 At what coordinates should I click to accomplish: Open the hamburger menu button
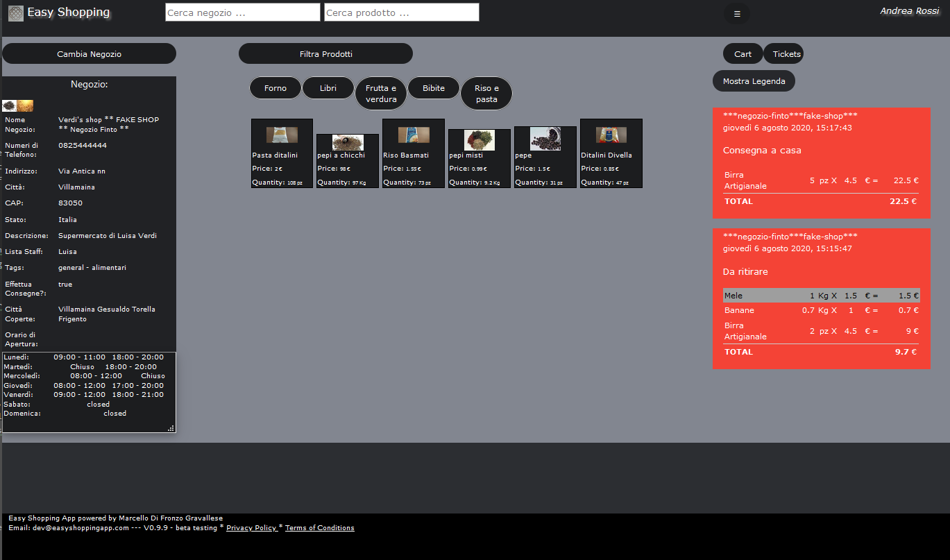(737, 13)
